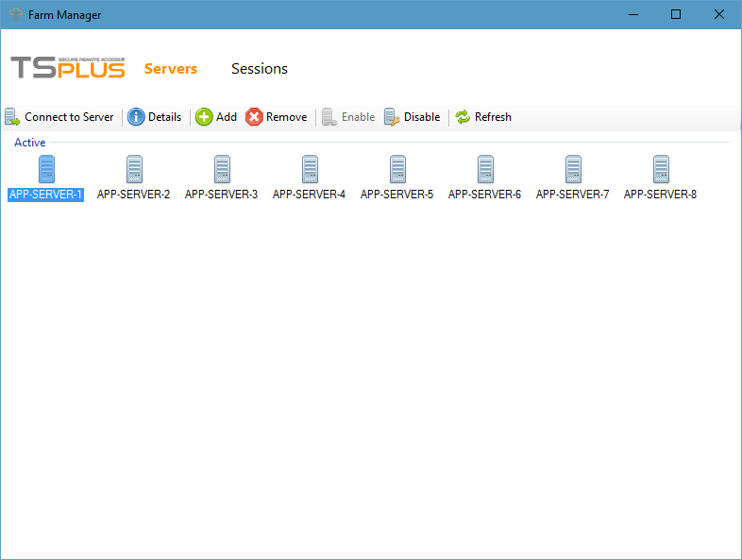Viewport: 742px width, 560px height.
Task: Pick the APP-SERVER-5 server icon
Action: (x=397, y=170)
